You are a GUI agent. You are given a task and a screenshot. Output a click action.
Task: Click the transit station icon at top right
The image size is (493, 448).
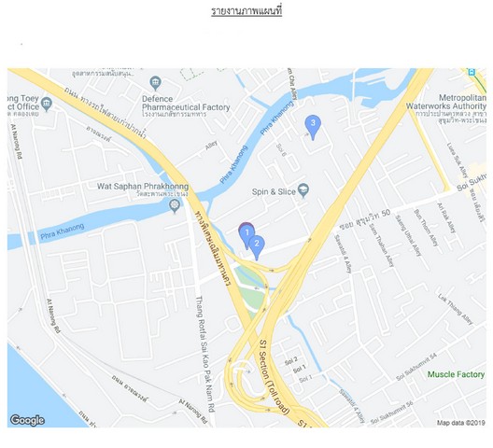tap(472, 72)
